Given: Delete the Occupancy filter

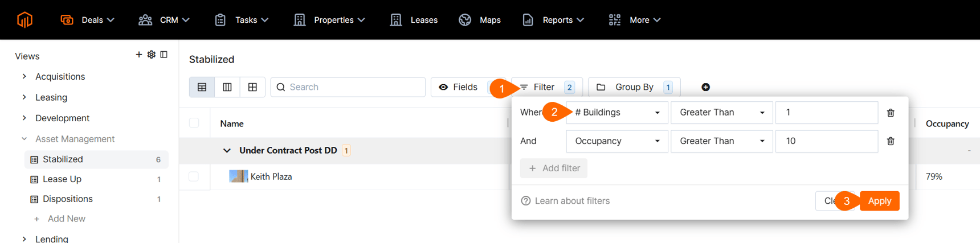Looking at the screenshot, I should pos(891,141).
